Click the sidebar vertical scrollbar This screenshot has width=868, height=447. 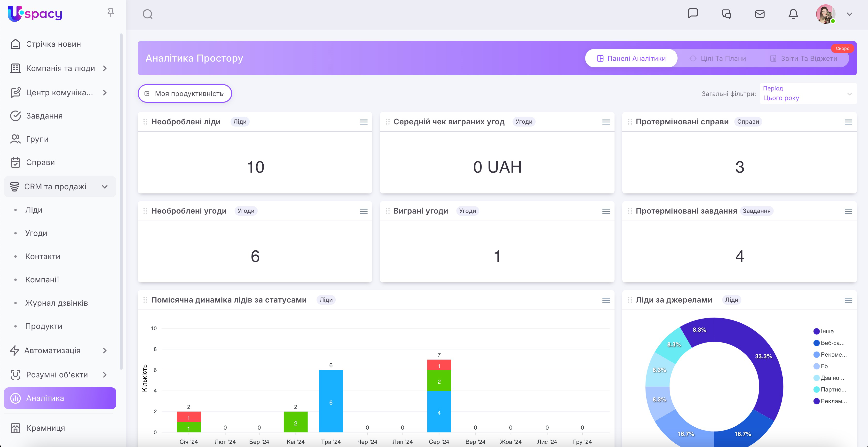pyautogui.click(x=121, y=202)
